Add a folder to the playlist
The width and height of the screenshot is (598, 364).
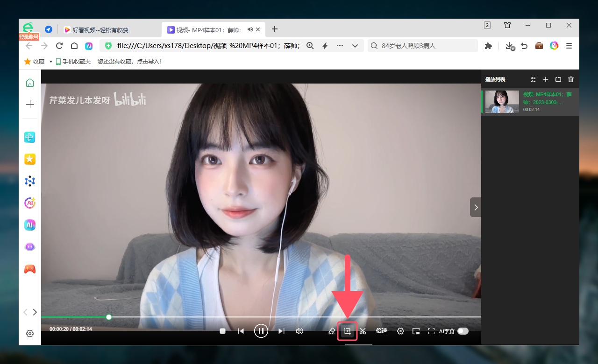pyautogui.click(x=558, y=79)
